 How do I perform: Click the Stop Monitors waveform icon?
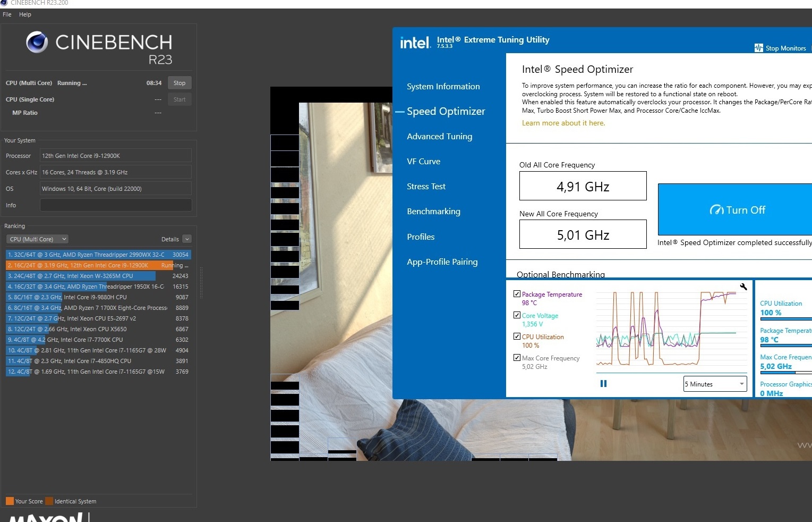tap(758, 48)
